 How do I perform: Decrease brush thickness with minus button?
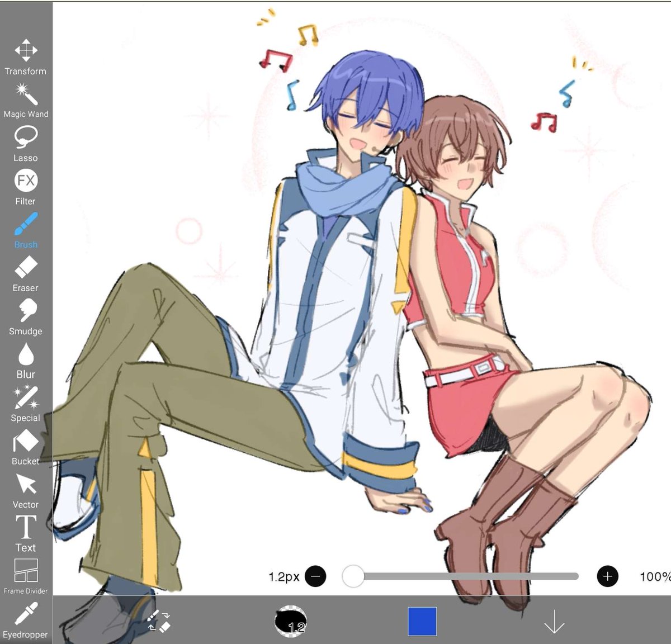[316, 576]
